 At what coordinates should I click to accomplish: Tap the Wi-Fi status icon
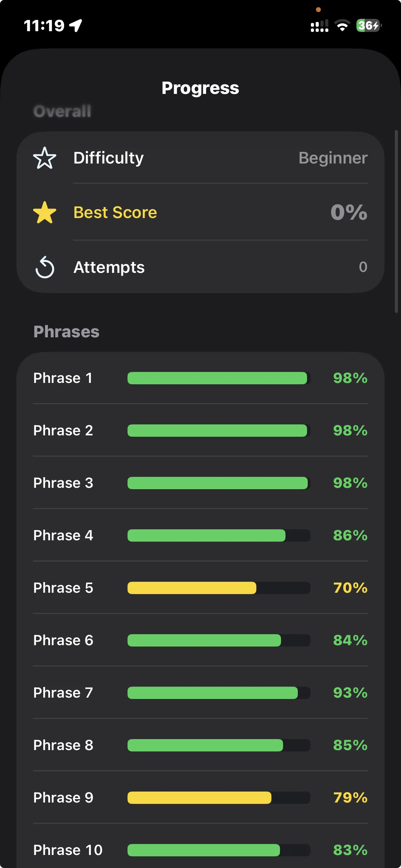tap(342, 25)
